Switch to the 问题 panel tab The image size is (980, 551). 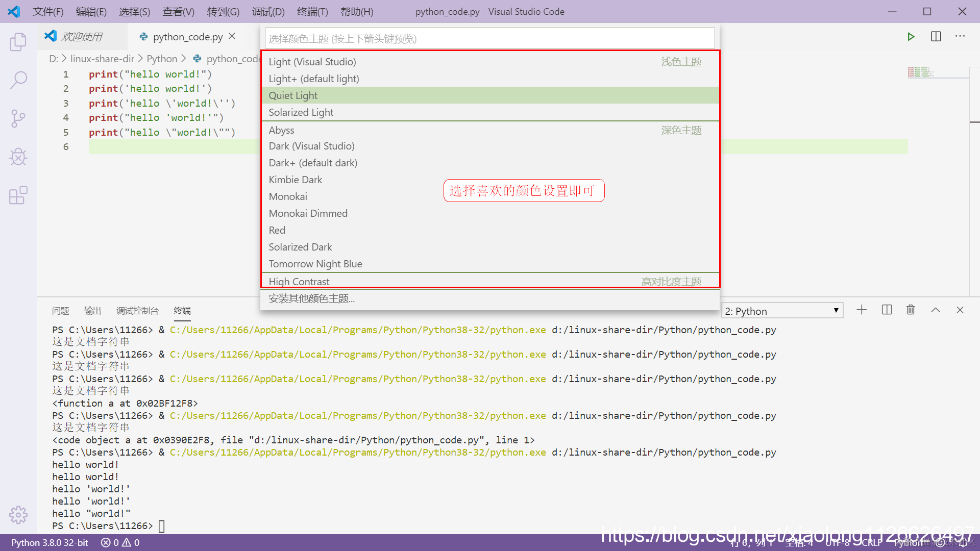pos(60,310)
